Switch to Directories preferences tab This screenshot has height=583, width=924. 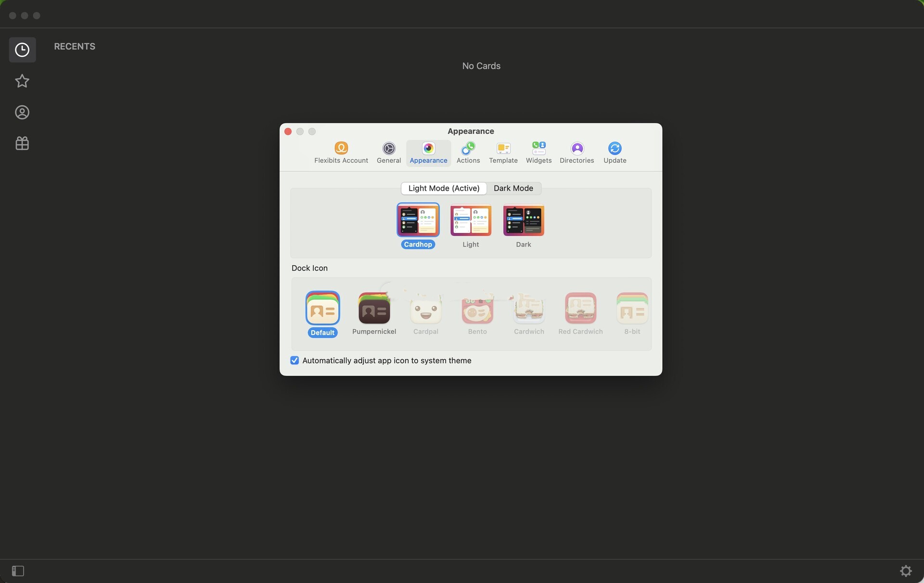click(577, 153)
